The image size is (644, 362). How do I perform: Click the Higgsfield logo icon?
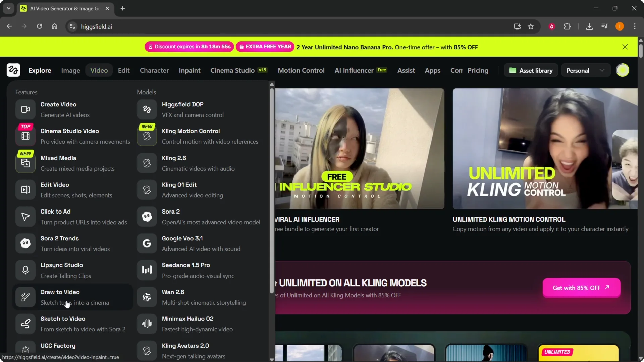tap(13, 70)
